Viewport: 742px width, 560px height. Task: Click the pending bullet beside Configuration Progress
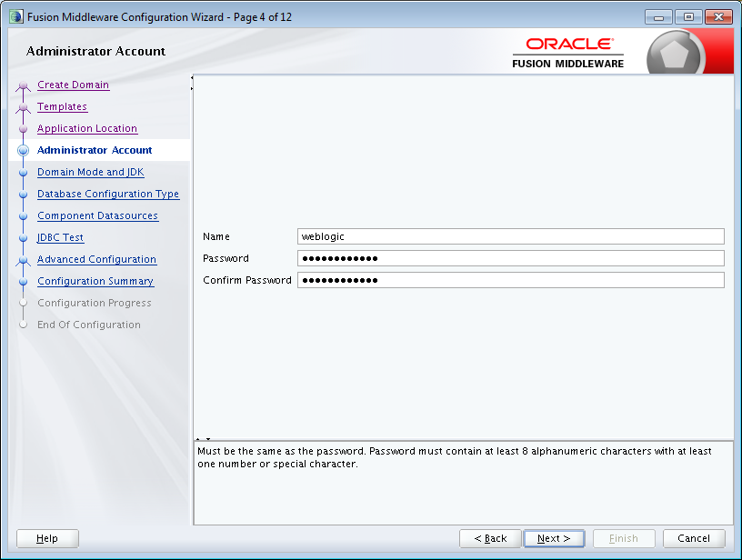23,303
